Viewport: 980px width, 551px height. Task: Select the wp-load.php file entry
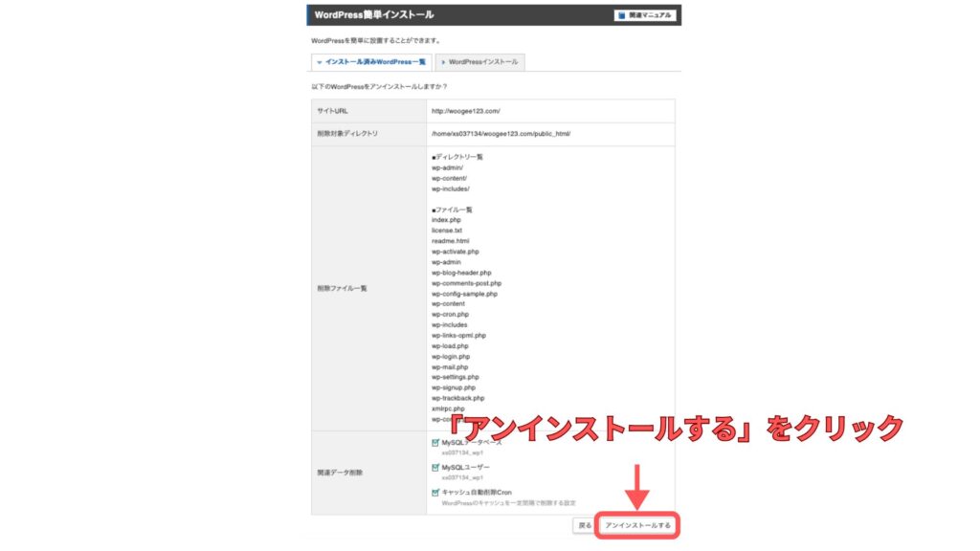[x=450, y=346]
